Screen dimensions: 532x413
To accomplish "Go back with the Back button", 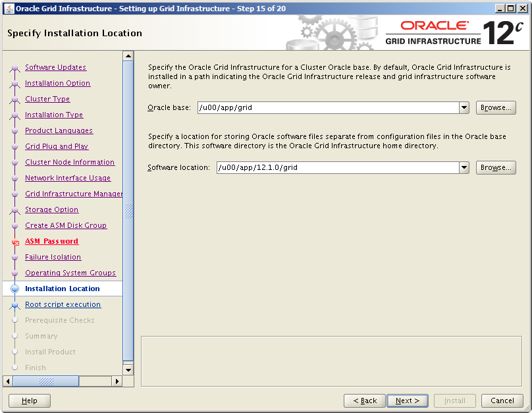I will pyautogui.click(x=364, y=400).
